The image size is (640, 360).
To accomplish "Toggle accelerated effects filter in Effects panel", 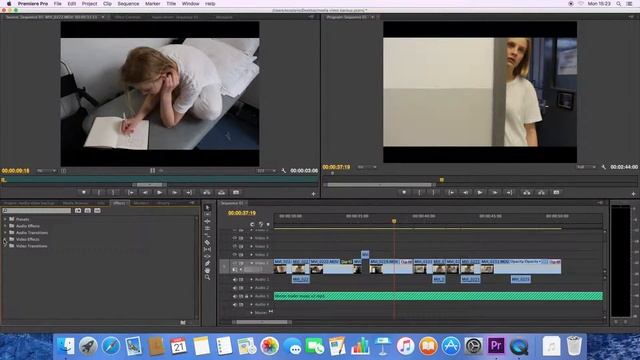I will [x=78, y=211].
